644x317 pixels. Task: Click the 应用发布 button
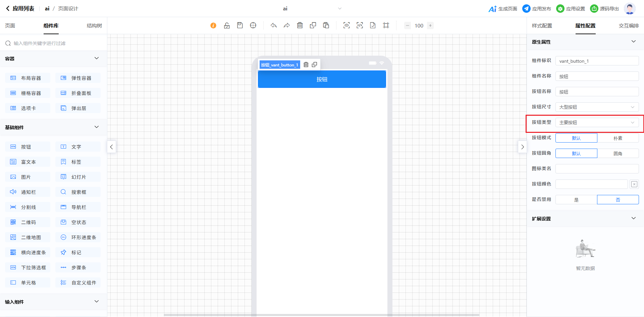pos(537,9)
